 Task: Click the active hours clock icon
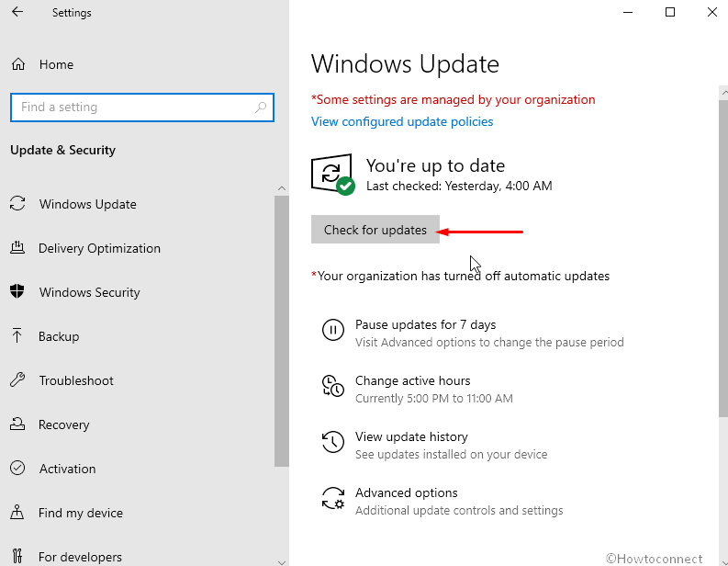(x=333, y=386)
